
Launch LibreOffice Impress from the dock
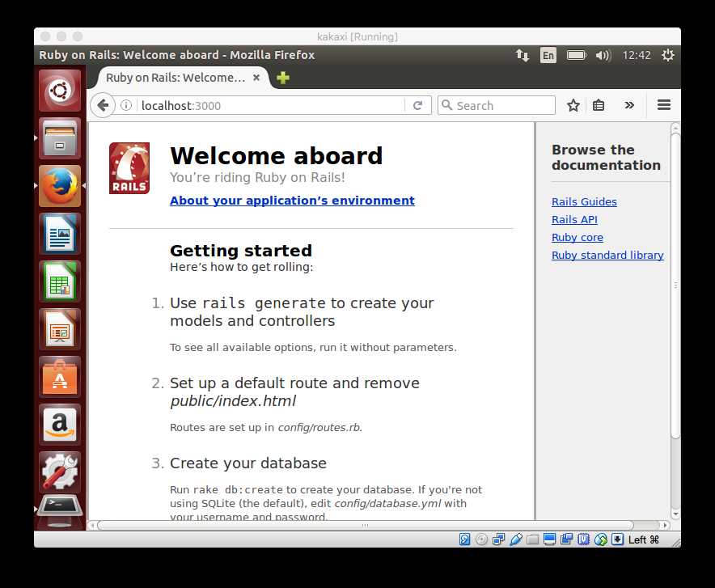point(60,329)
